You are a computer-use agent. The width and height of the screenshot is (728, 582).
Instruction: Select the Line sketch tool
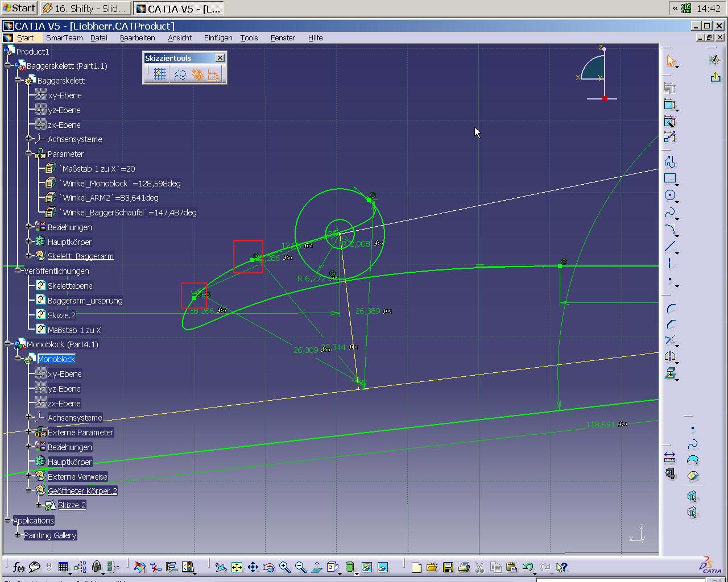point(670,247)
